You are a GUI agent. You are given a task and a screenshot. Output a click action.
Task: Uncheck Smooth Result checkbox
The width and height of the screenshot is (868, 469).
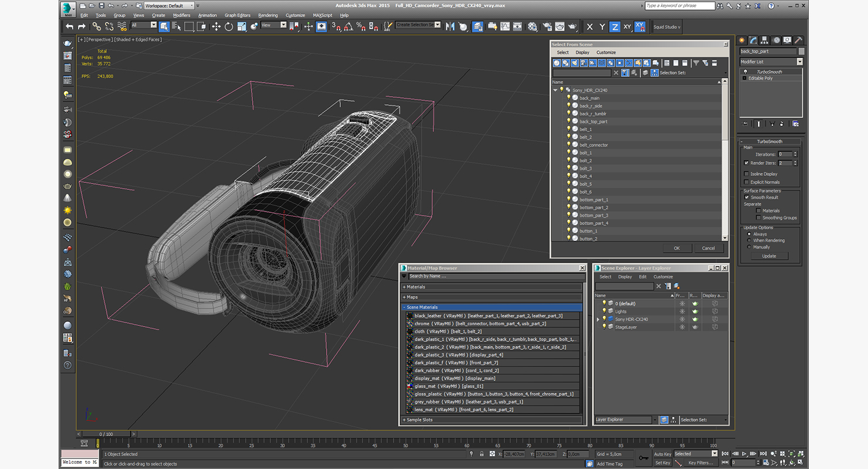pyautogui.click(x=747, y=198)
